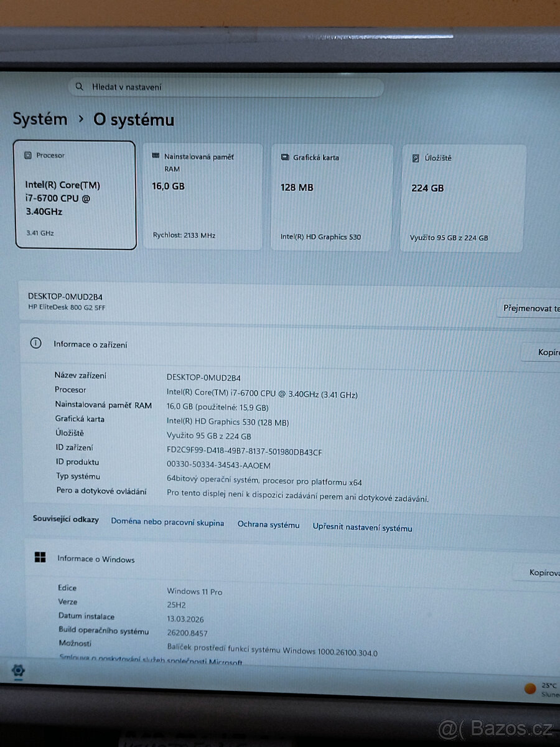Select the Nainstalovaná paměť RAM card
The width and height of the screenshot is (560, 747).
[x=203, y=197]
